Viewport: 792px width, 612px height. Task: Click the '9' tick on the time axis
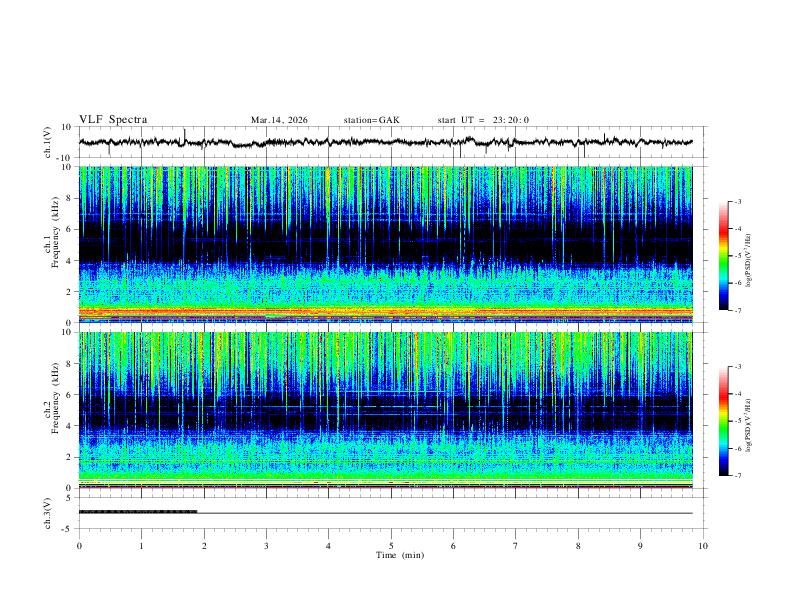point(640,546)
